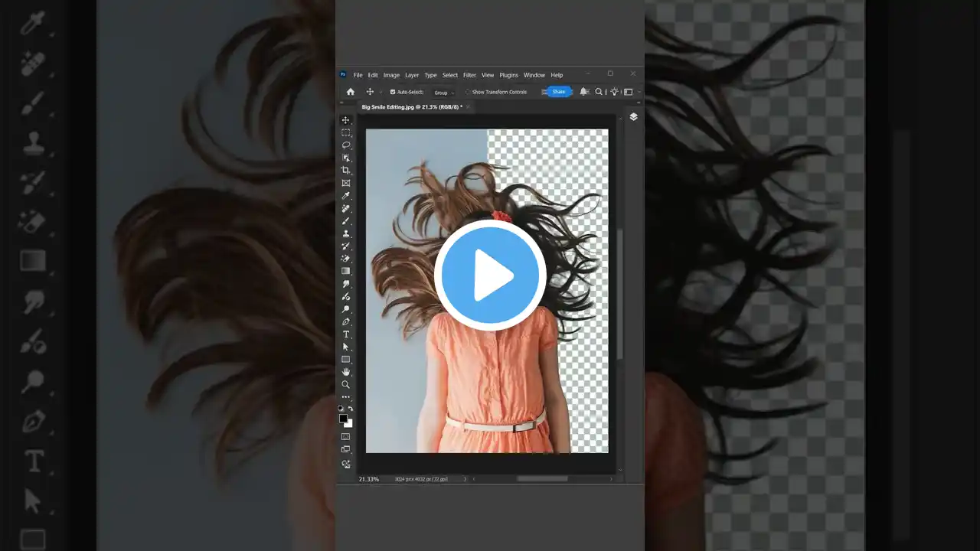980x551 pixels.
Task: Select the Eyedropper tool
Action: coord(346,196)
